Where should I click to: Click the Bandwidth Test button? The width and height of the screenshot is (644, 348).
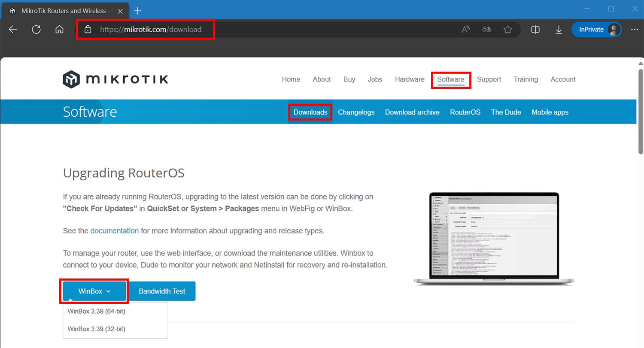point(162,291)
